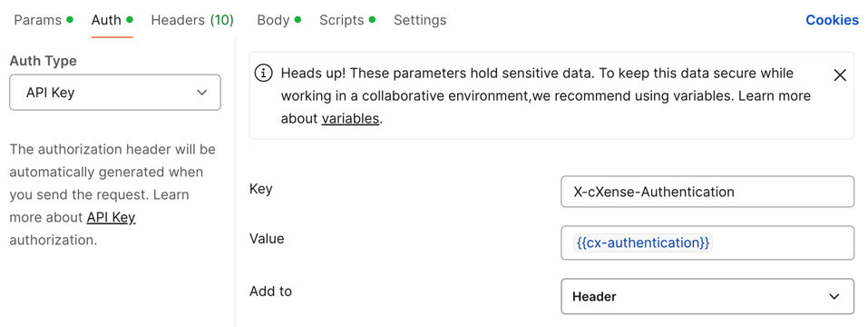Go to the Body tab
This screenshot has height=327, width=868.
click(274, 20)
